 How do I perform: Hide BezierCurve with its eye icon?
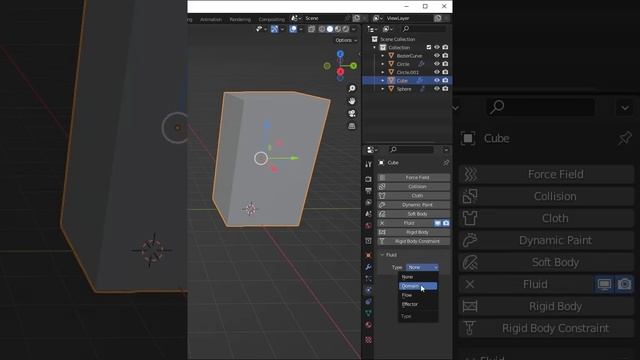coord(437,56)
